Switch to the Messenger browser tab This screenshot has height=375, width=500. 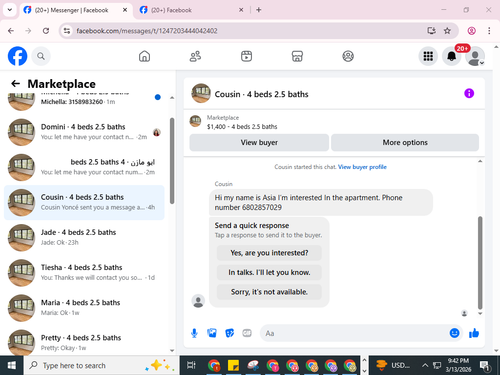click(71, 10)
